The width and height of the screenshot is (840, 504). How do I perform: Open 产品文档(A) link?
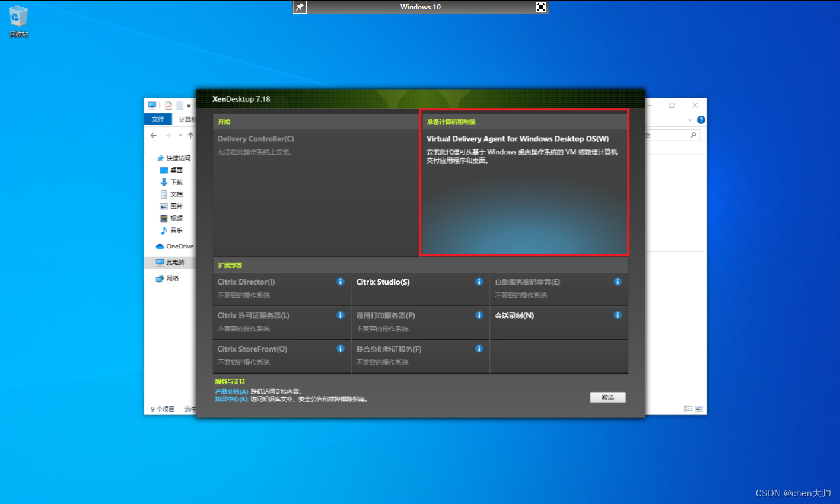click(231, 391)
